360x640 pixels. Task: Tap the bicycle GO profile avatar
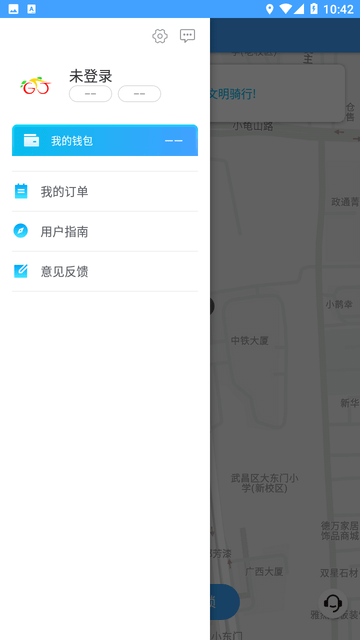tap(36, 86)
